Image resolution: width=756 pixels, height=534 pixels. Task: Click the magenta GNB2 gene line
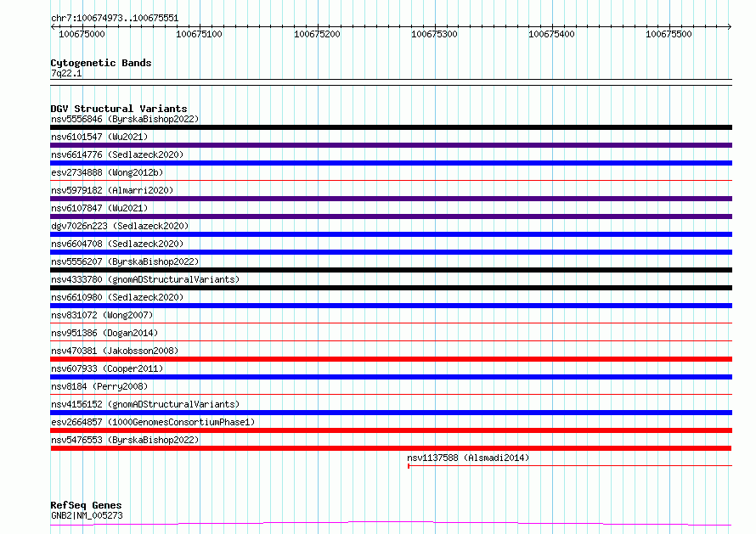pyautogui.click(x=391, y=524)
